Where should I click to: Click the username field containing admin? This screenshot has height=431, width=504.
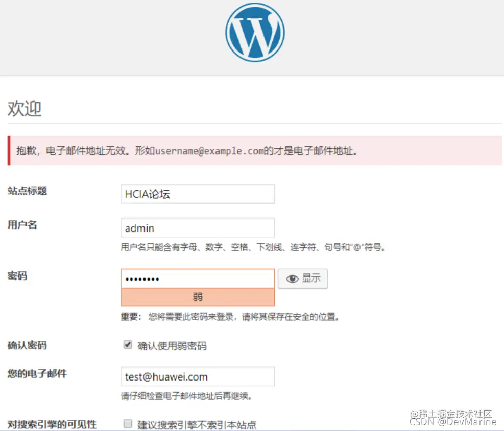tap(198, 227)
